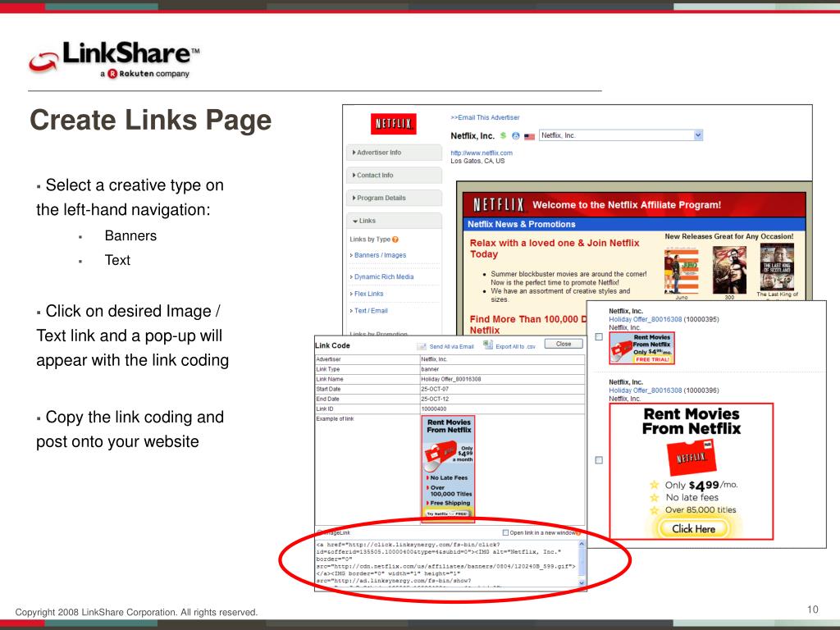Viewport: 840px width, 630px height.
Task: Enable Open link in a new window
Action: 505,532
